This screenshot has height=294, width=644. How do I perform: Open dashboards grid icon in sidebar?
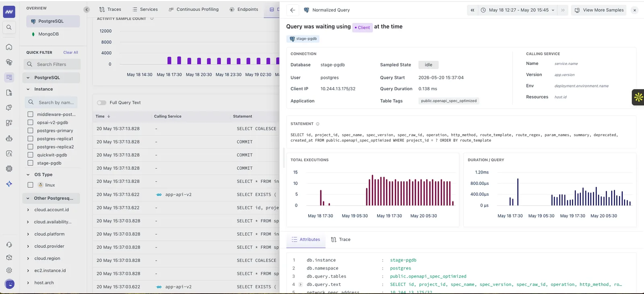(9, 123)
